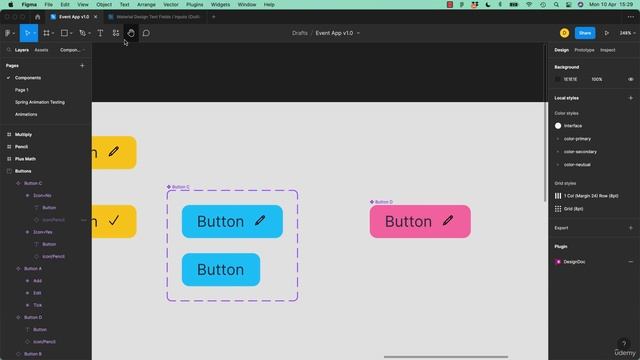Open the Shape tools dropdown arrow
This screenshot has width=640, height=360.
pyautogui.click(x=71, y=33)
